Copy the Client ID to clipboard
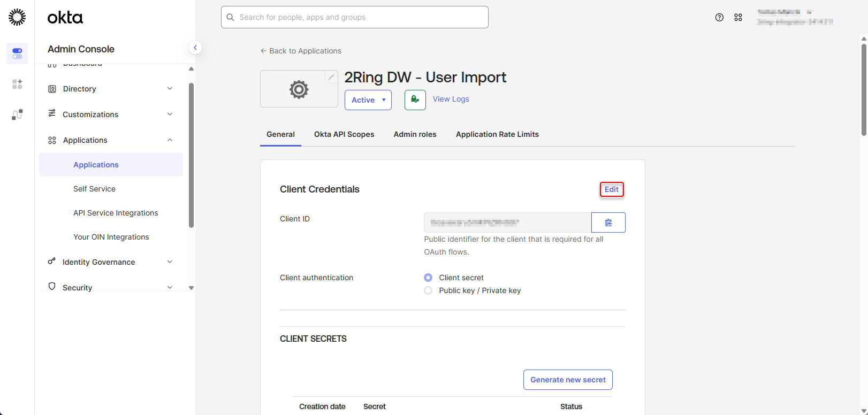868x415 pixels. pos(608,222)
